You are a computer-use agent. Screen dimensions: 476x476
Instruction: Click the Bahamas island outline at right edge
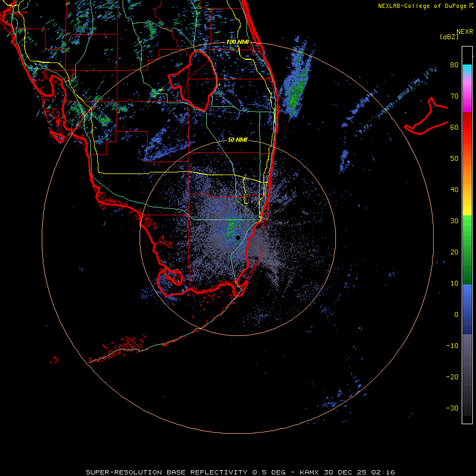pyautogui.click(x=426, y=116)
